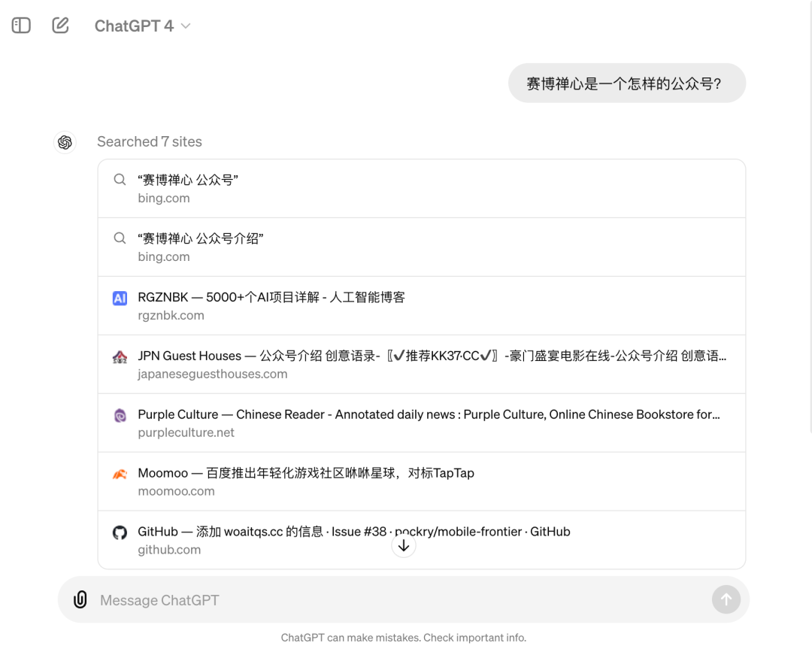Toggle the sidebar panel icon
The image size is (812, 649).
(21, 26)
